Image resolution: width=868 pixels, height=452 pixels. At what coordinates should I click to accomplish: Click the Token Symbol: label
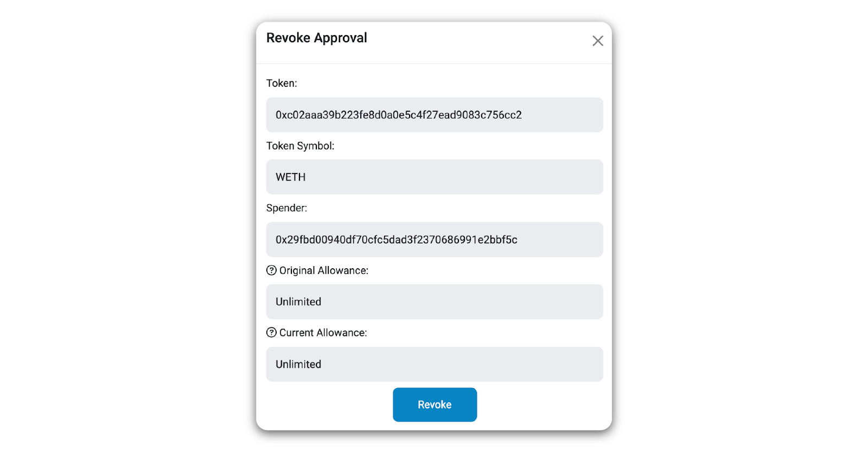tap(300, 146)
